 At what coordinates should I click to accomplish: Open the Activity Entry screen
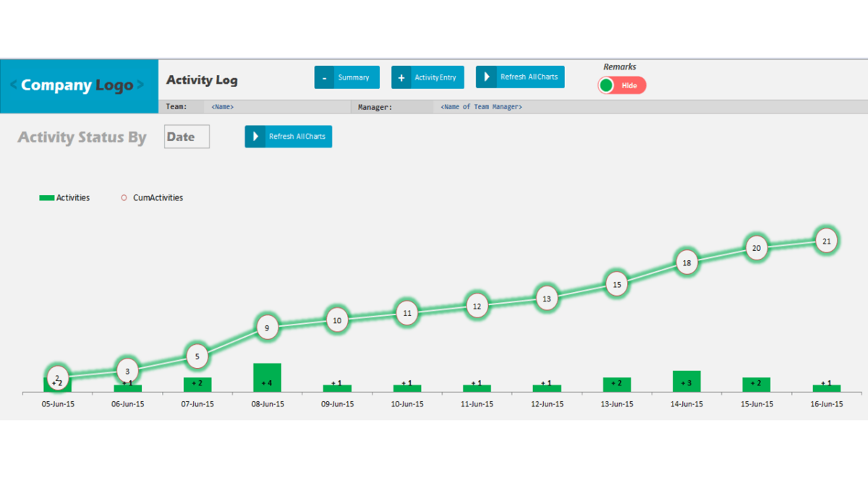point(434,77)
